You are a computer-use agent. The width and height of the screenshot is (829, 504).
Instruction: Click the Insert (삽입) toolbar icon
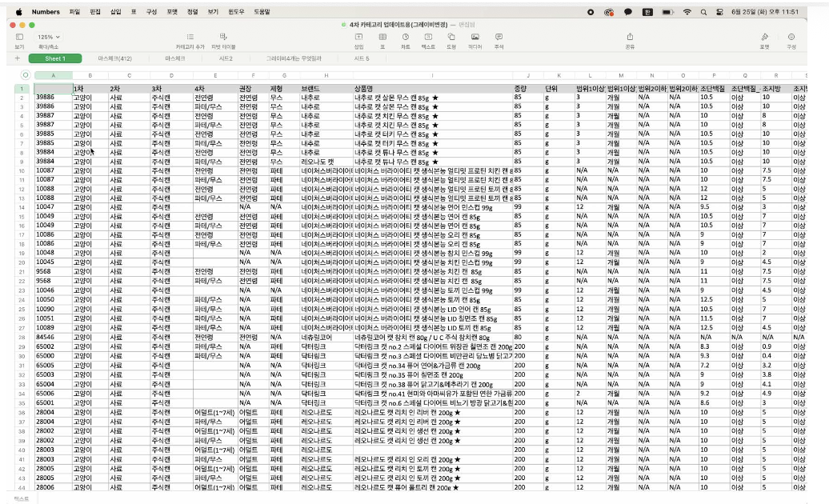pos(358,37)
